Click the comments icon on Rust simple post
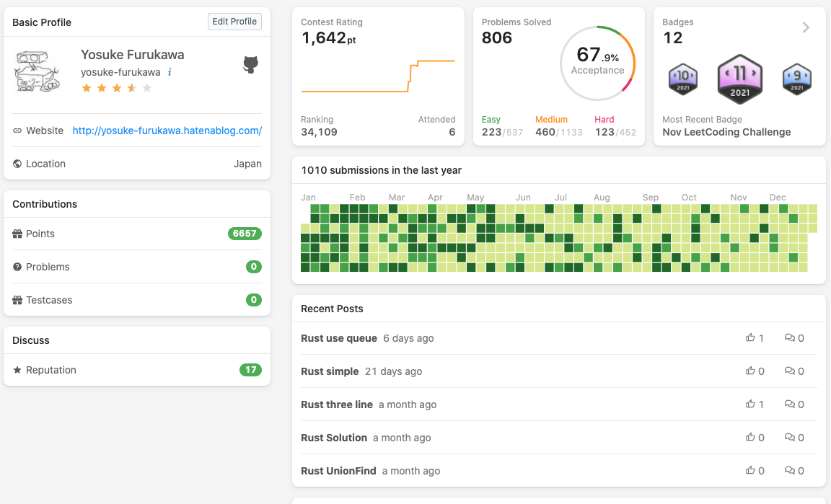The height and width of the screenshot is (504, 831). (x=790, y=371)
